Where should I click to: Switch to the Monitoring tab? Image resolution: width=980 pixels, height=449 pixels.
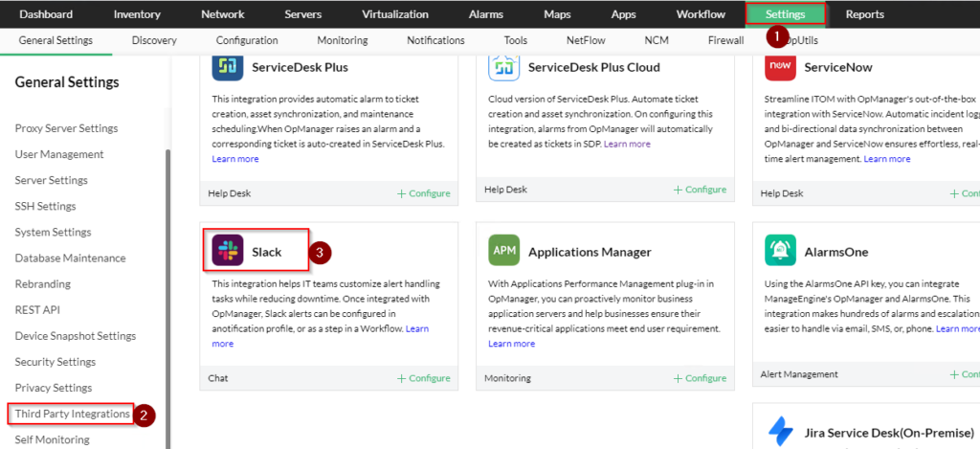[x=343, y=40]
